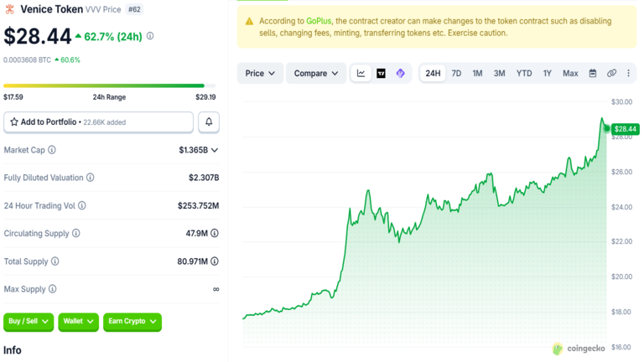The width and height of the screenshot is (644, 362).
Task: Open Market Cap info icon
Action: point(52,150)
